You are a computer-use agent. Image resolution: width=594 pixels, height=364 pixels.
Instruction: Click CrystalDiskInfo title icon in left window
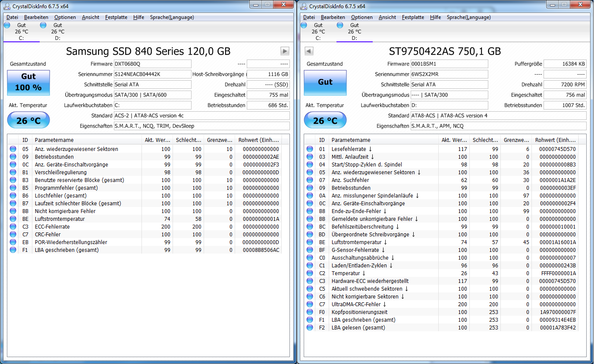pyautogui.click(x=7, y=6)
